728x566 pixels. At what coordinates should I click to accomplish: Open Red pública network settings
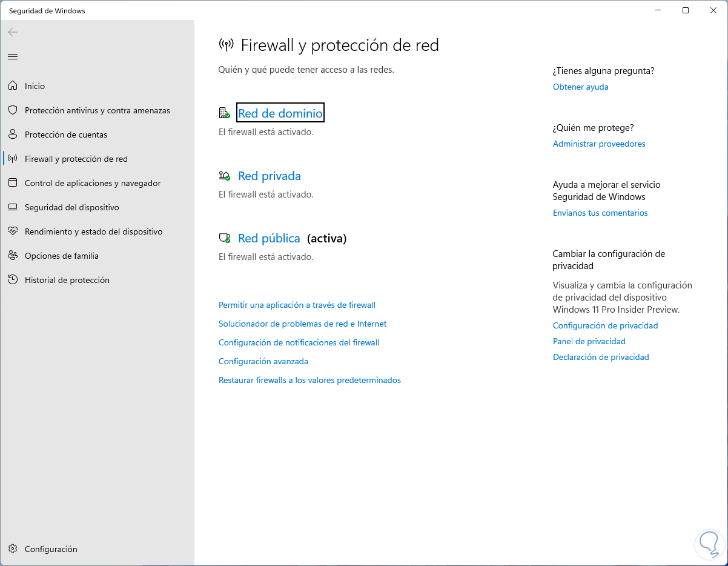click(269, 238)
